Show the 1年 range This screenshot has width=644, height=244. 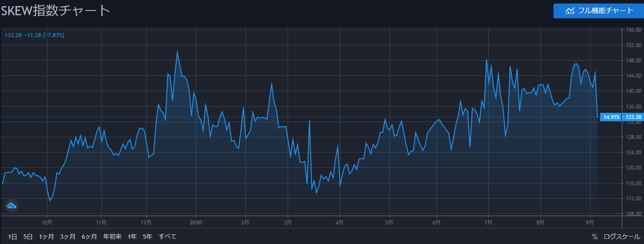click(132, 237)
